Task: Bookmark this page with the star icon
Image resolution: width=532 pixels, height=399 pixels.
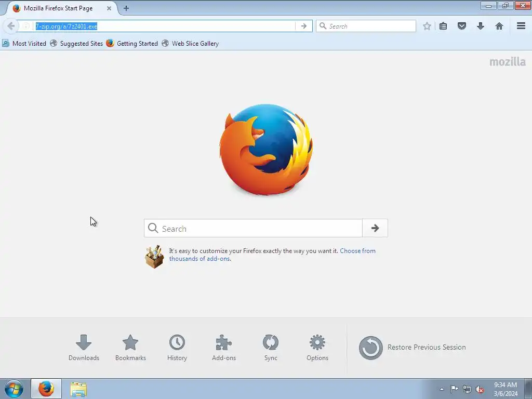Action: click(x=427, y=26)
